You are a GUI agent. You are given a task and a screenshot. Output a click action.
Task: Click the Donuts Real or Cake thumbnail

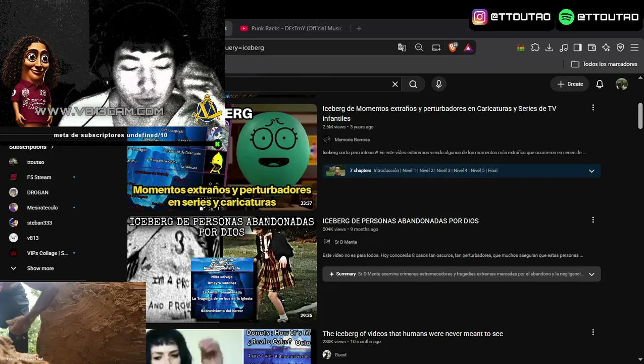pyautogui.click(x=231, y=347)
